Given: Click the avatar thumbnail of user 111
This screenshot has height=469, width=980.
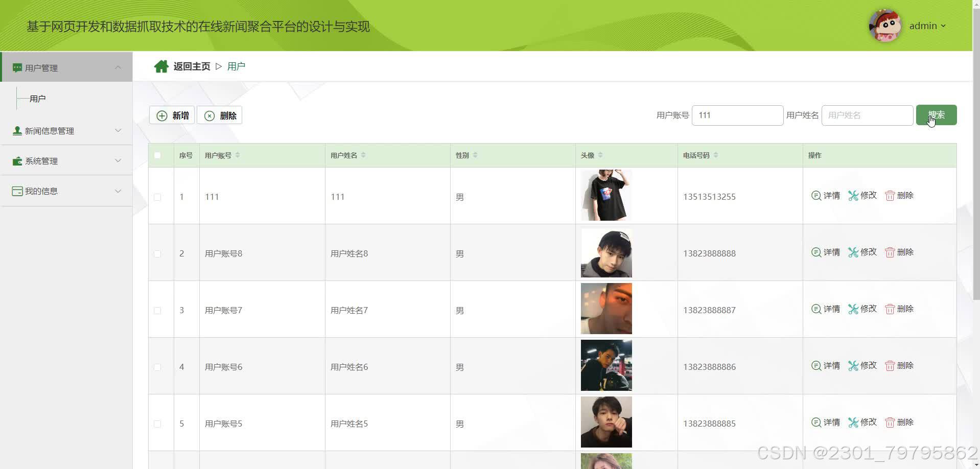Looking at the screenshot, I should tap(606, 195).
